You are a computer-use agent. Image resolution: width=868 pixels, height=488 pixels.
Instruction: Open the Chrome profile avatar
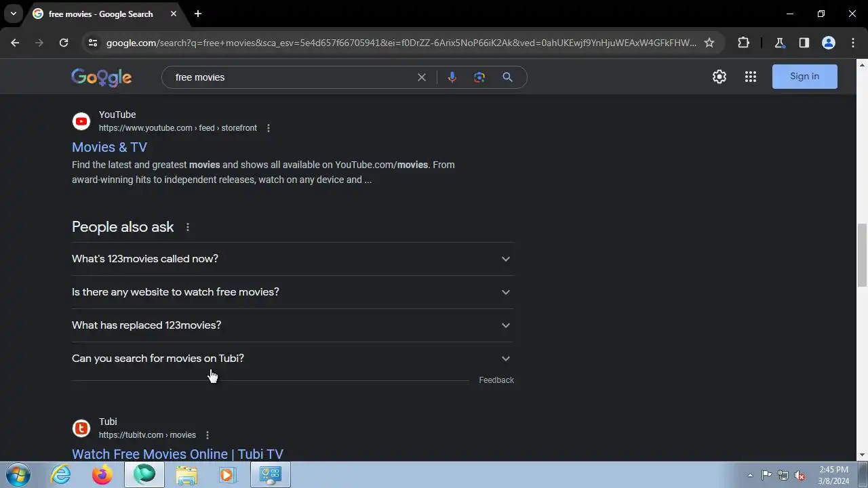coord(829,43)
